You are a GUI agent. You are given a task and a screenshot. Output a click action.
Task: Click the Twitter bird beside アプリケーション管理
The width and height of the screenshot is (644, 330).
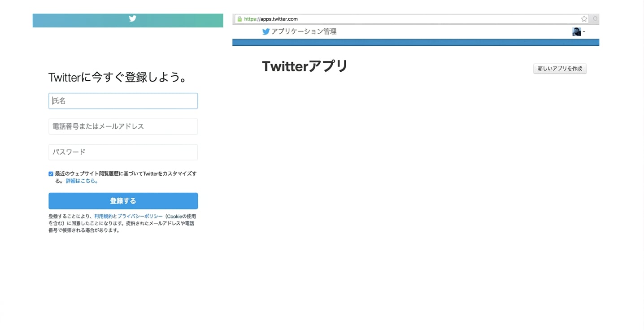click(266, 31)
